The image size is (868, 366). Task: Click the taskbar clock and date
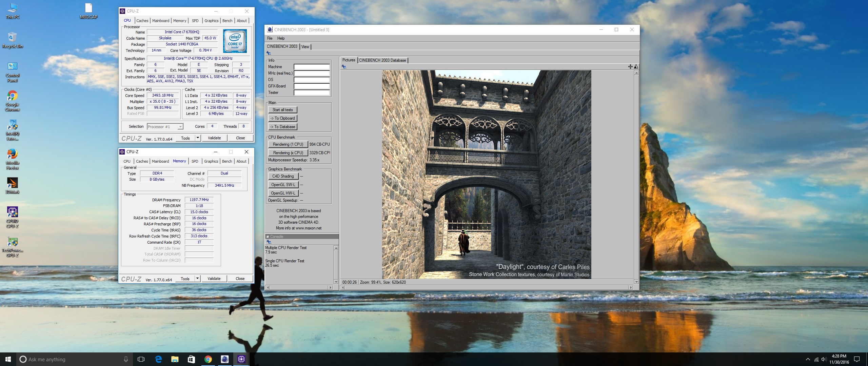[x=839, y=359]
